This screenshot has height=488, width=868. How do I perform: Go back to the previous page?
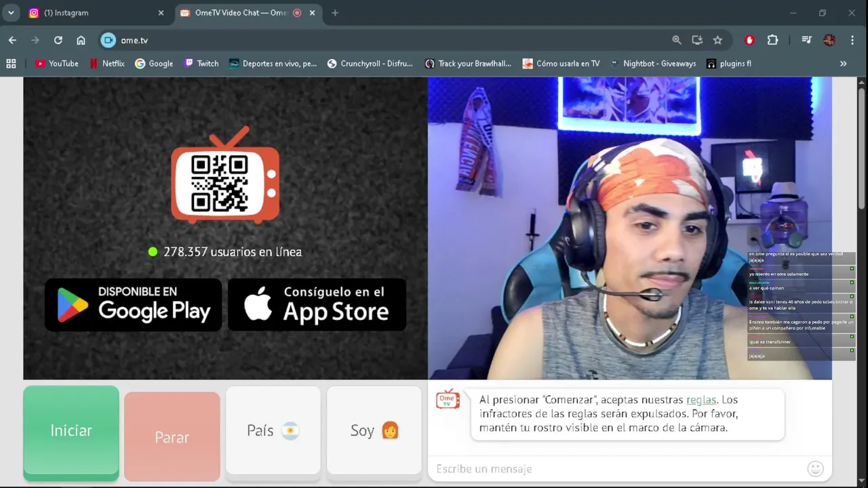(12, 40)
